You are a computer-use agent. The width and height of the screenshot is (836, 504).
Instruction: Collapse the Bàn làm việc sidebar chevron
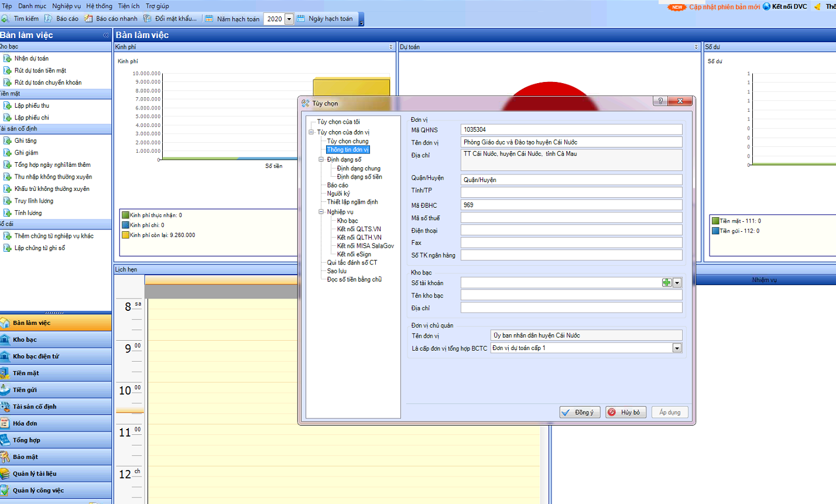tap(106, 35)
